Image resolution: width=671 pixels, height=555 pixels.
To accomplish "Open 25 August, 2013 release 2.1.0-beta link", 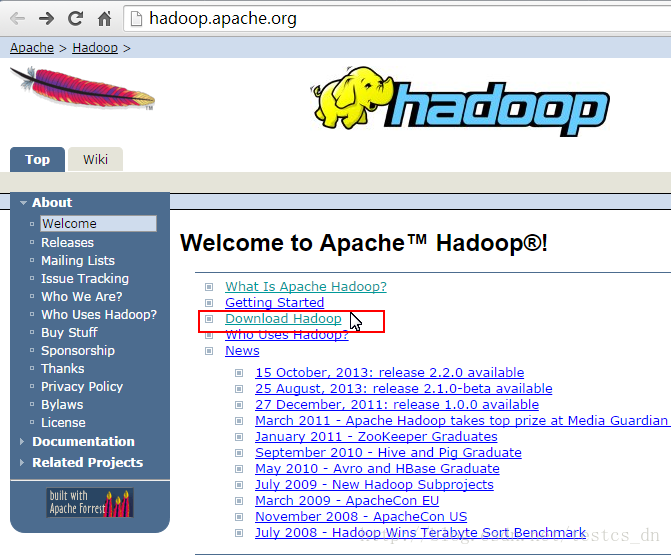I will click(x=404, y=389).
